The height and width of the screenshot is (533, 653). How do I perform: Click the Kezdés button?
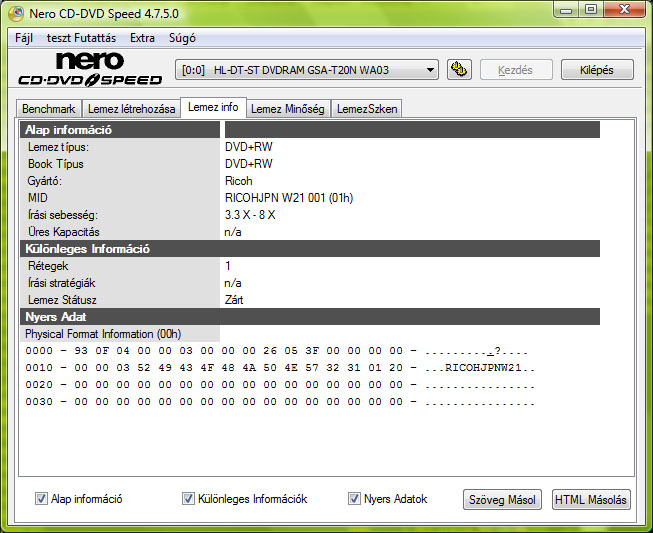(516, 70)
